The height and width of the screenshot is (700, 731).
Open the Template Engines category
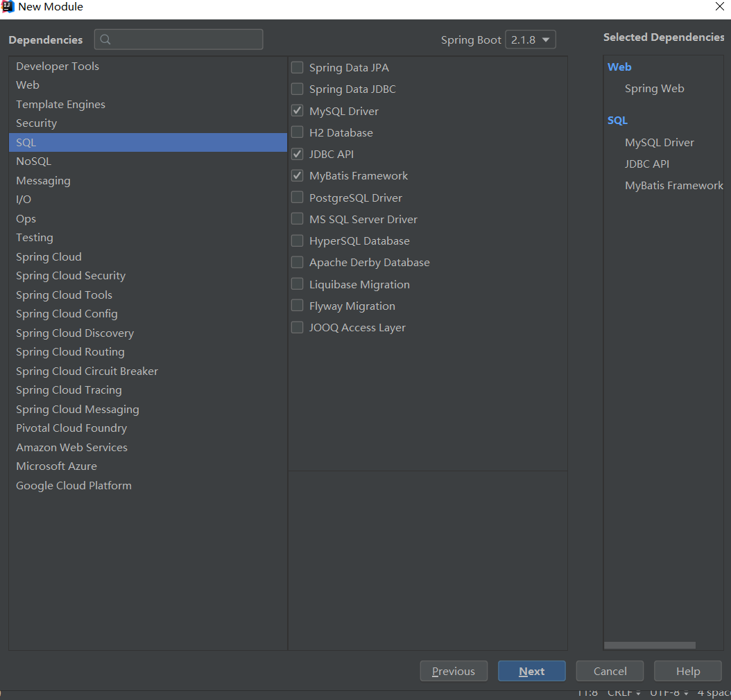click(x=148, y=105)
